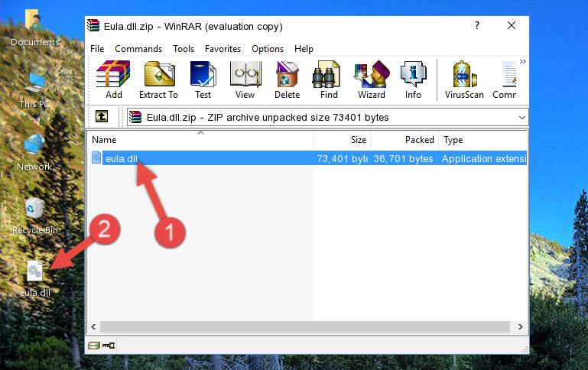The width and height of the screenshot is (588, 370).
Task: Click the eula.dll file type icon
Action: coord(96,157)
